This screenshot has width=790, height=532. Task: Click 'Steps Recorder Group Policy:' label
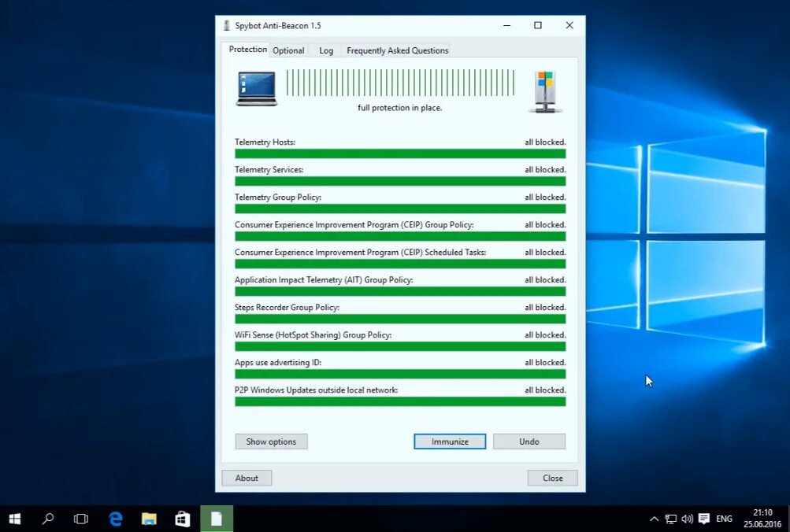pos(287,308)
